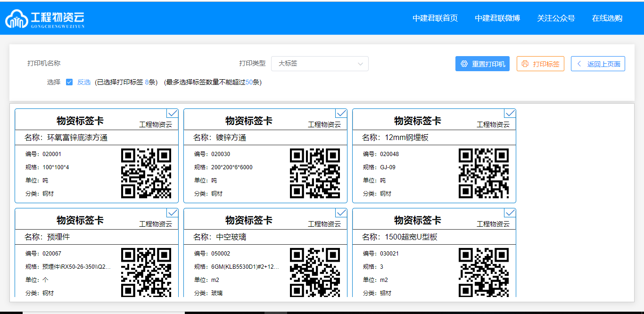Open 中建君联微博 nav link

(x=497, y=18)
